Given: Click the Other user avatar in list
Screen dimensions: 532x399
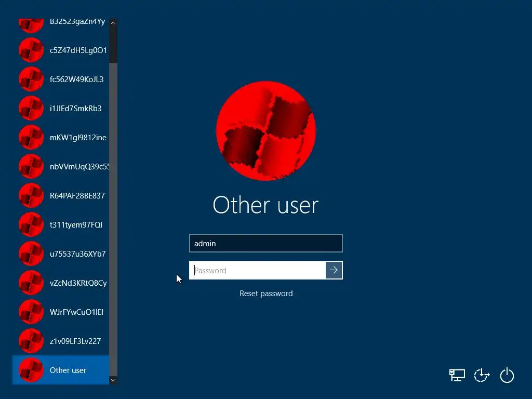Looking at the screenshot, I should (31, 370).
